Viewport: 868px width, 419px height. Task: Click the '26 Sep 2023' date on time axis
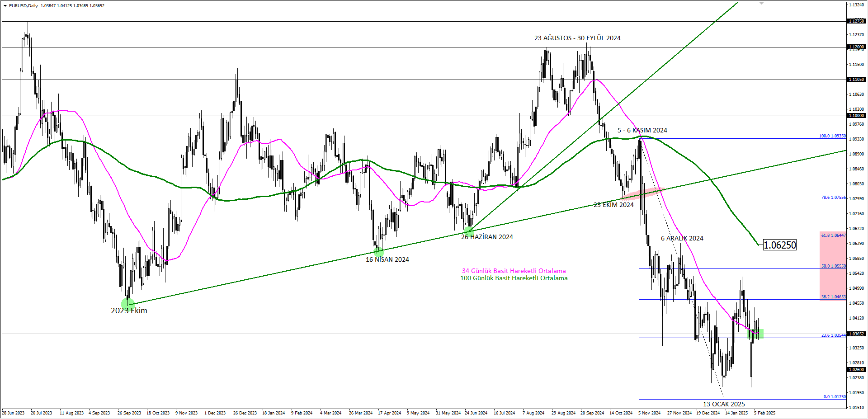(x=129, y=413)
